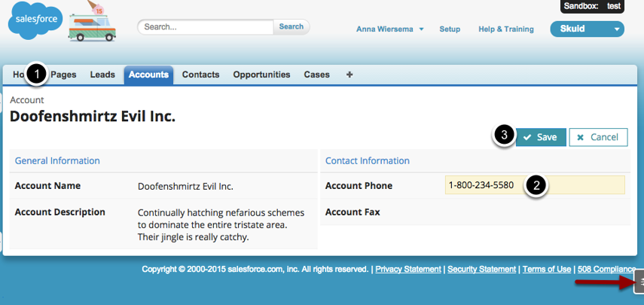The height and width of the screenshot is (305, 644).
Task: Save the account changes
Action: tap(541, 137)
